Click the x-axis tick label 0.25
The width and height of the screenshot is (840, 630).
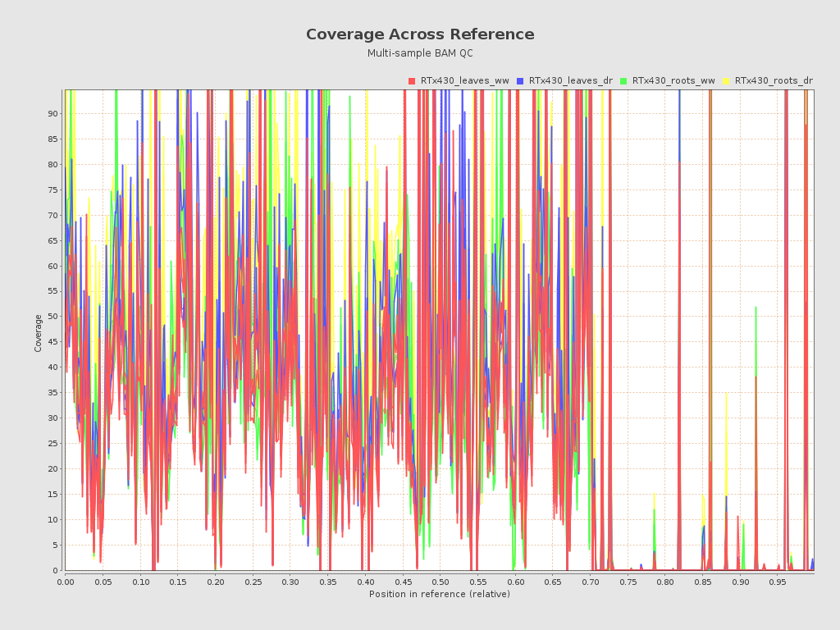click(x=253, y=582)
